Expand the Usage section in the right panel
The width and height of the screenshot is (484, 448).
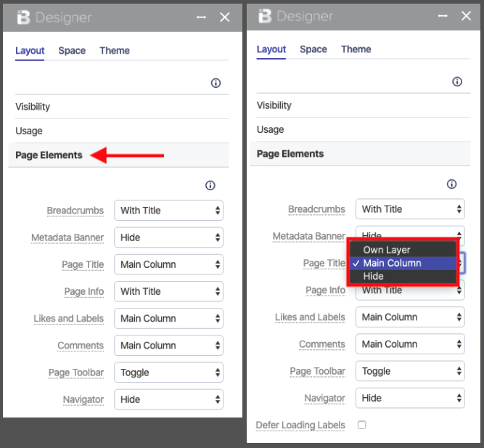(x=364, y=129)
